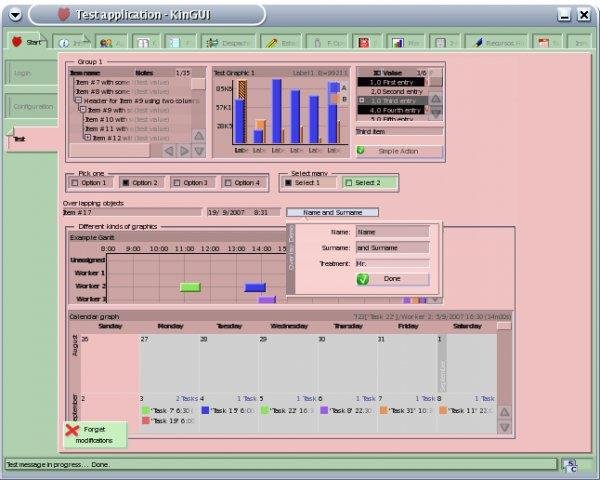Select the Login side tab
Screen dimensions: 600x480
click(32, 73)
